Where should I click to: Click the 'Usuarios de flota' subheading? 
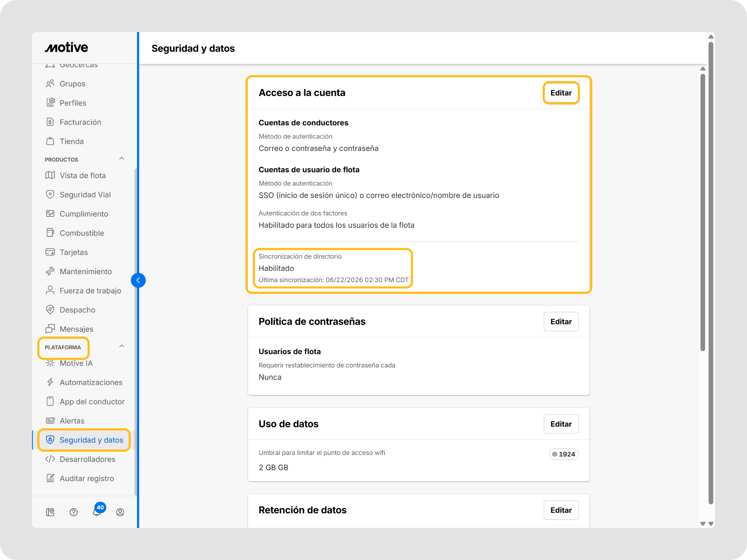coord(290,351)
